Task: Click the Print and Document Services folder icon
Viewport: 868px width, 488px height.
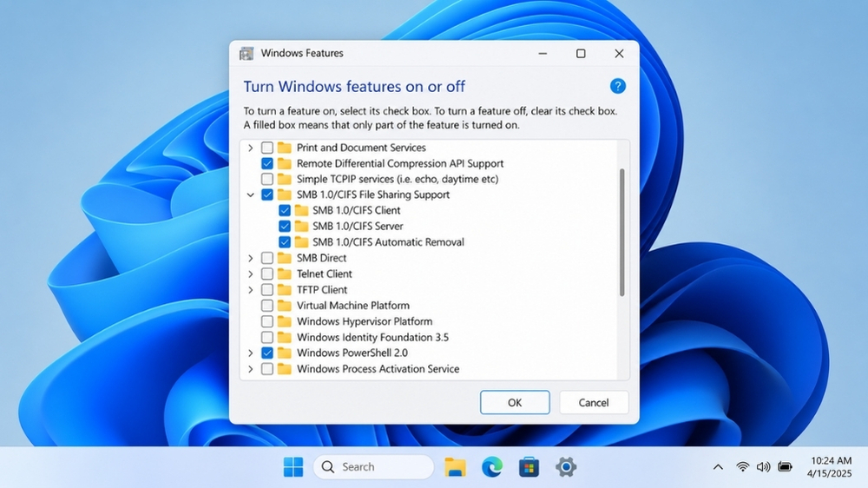Action: (x=285, y=148)
